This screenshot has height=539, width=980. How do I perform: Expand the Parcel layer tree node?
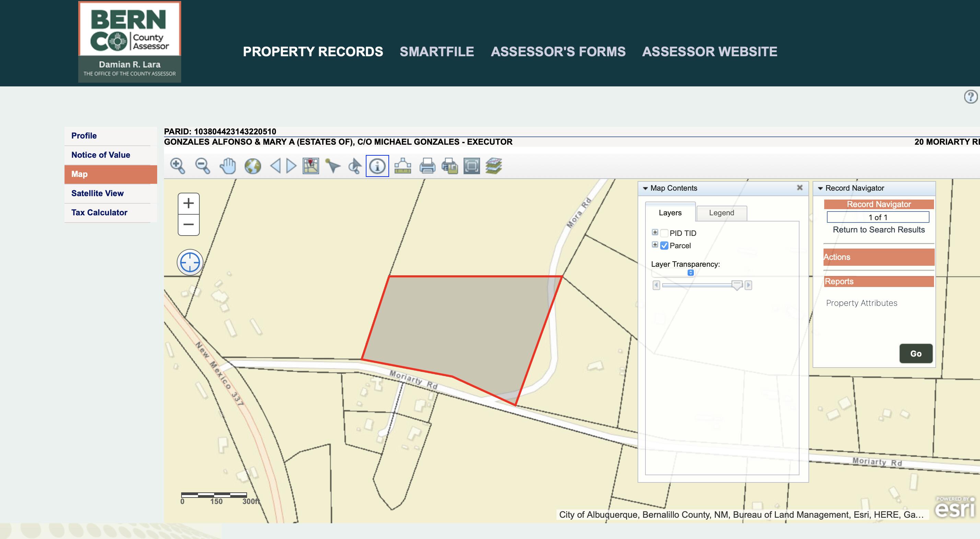click(655, 245)
